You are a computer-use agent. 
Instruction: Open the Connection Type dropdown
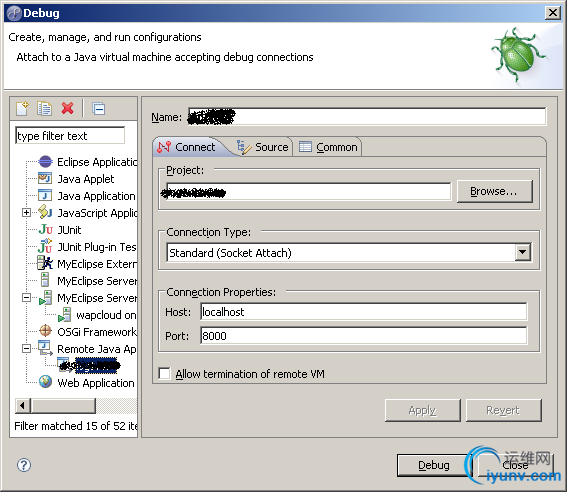(x=523, y=252)
